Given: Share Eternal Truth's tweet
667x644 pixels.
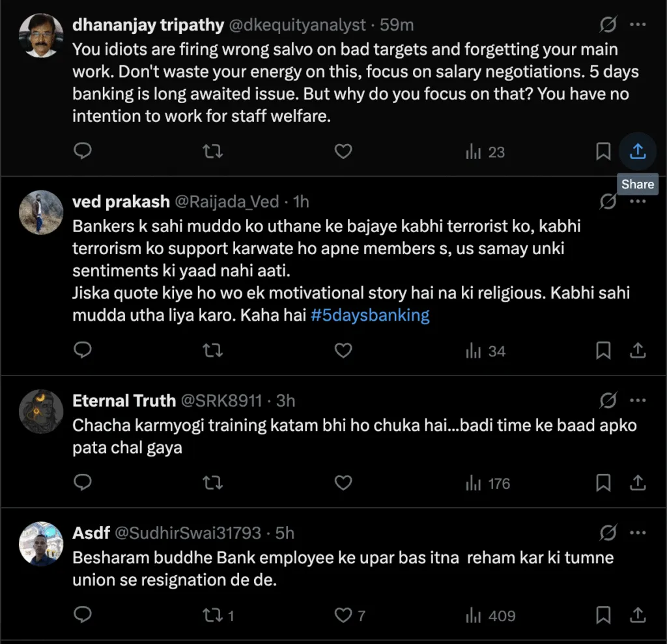Looking at the screenshot, I should (638, 483).
